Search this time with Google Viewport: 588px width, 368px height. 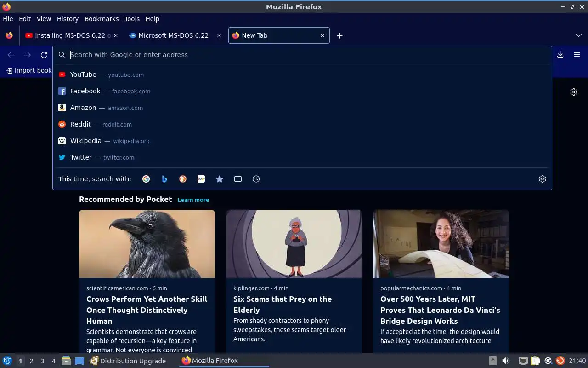pos(146,179)
